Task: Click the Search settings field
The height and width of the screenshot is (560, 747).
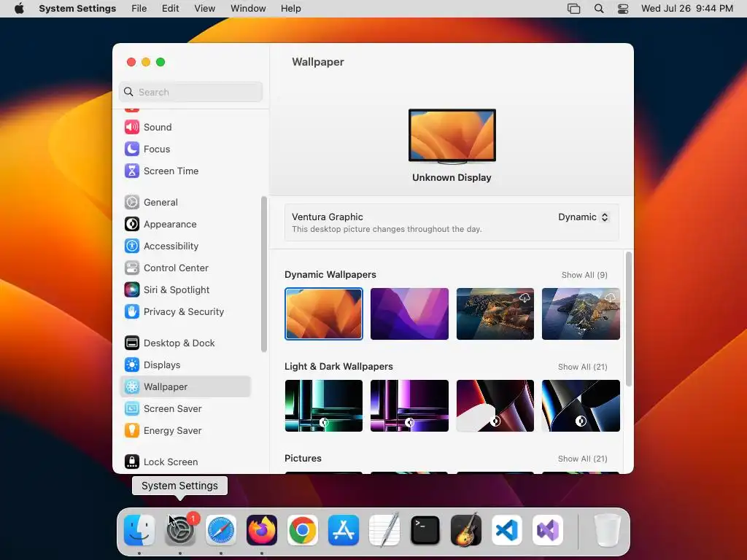Action: pyautogui.click(x=190, y=92)
